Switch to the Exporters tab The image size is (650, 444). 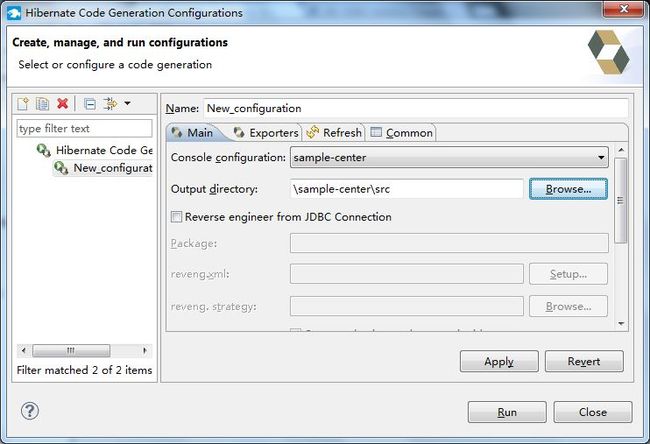(x=266, y=133)
